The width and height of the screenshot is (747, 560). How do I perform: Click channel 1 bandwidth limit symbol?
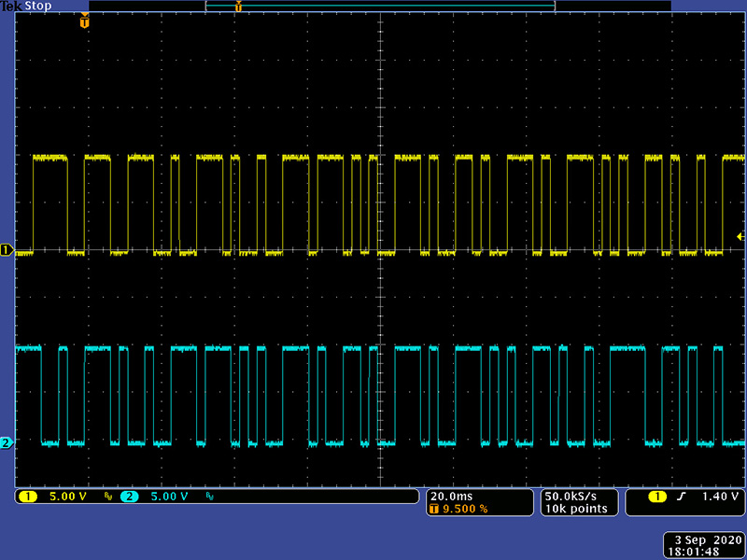(x=107, y=497)
